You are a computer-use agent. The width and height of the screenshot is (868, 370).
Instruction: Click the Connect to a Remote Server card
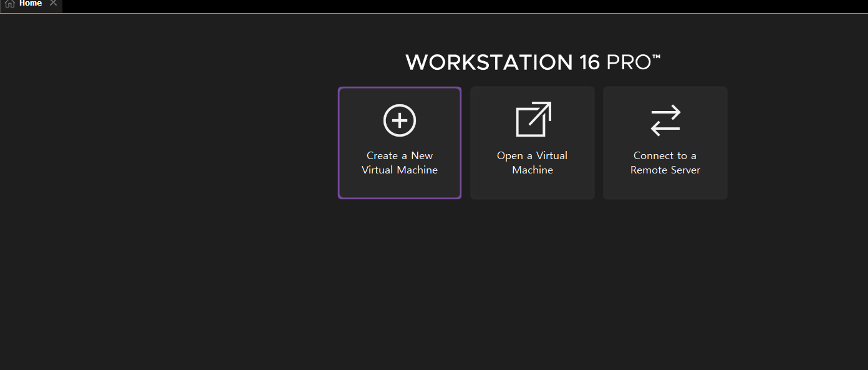coord(665,143)
